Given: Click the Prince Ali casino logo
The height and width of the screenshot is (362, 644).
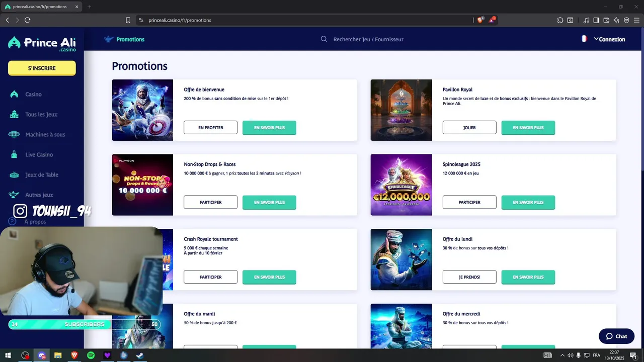Looking at the screenshot, I should tap(42, 44).
